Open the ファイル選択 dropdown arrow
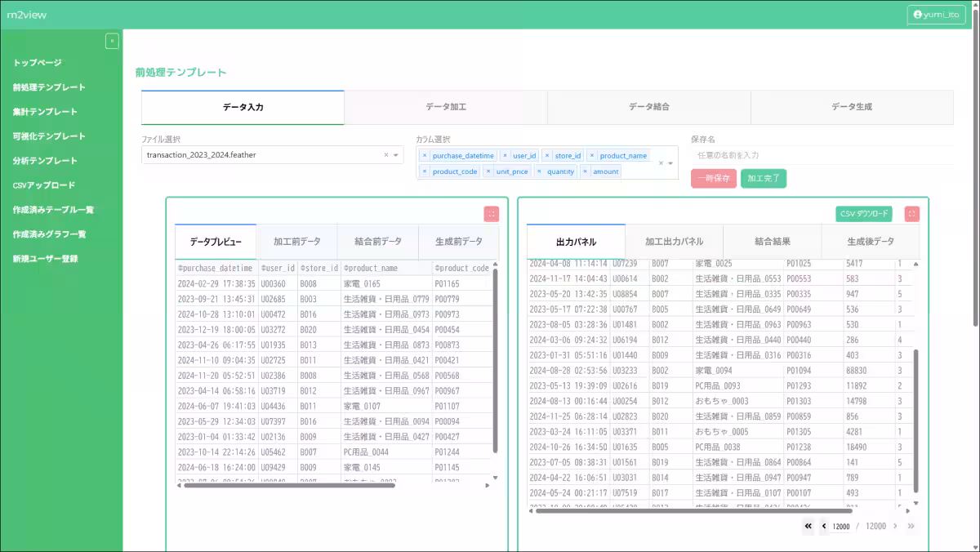Viewport: 980px width, 552px height. click(x=396, y=155)
